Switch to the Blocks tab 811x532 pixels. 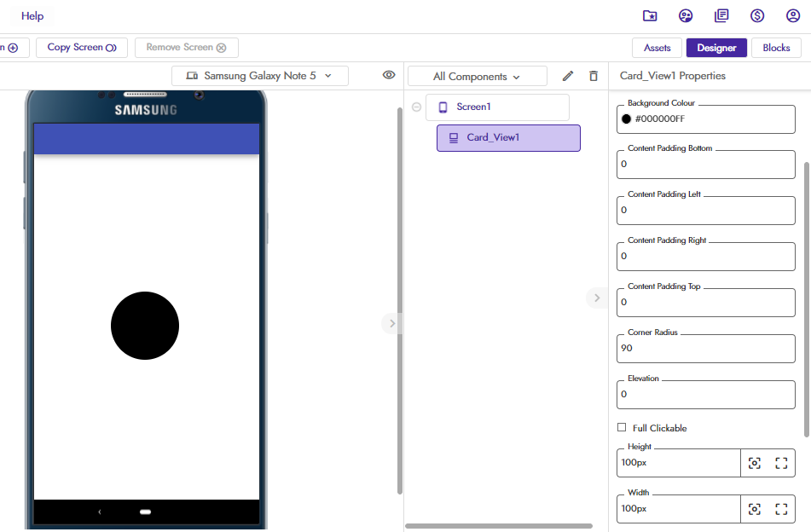(x=776, y=48)
